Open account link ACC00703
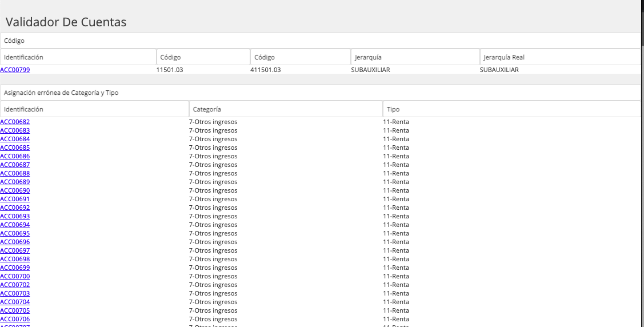644x327 pixels. pyautogui.click(x=15, y=294)
